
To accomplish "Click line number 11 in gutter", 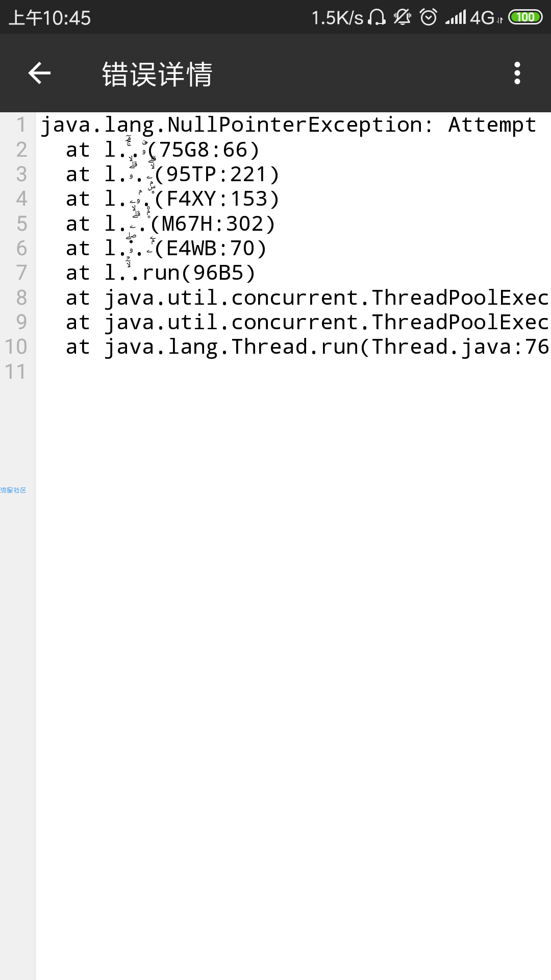I will (15, 372).
